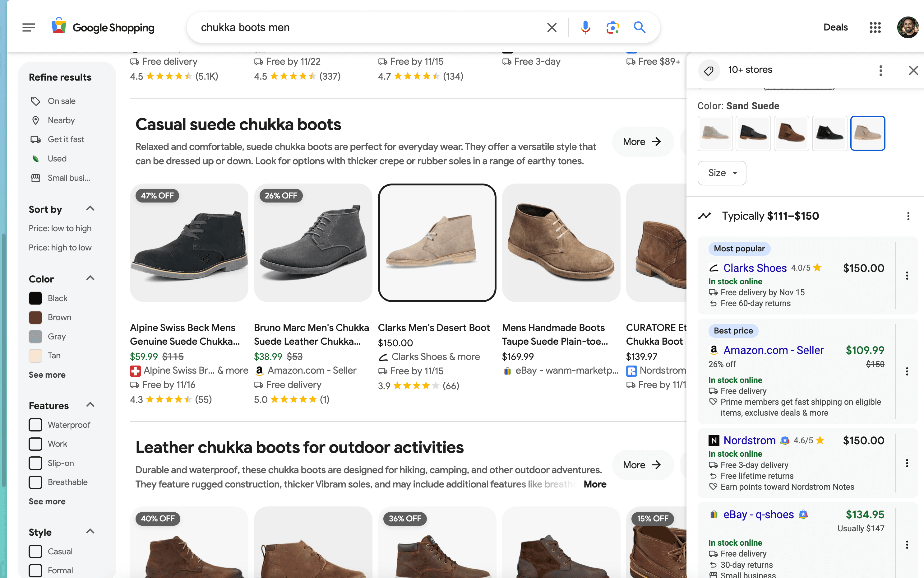Click the delivery truck icon for fast shipping
This screenshot has height=578, width=924.
36,139
